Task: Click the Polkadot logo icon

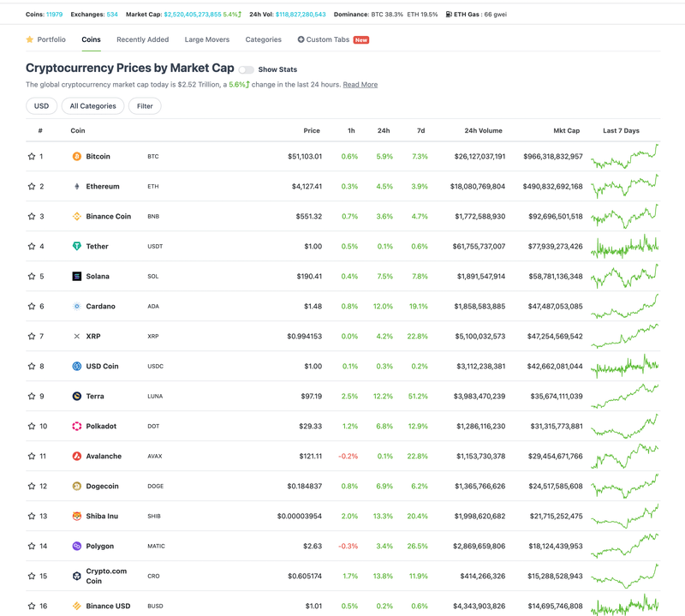Action: click(77, 427)
